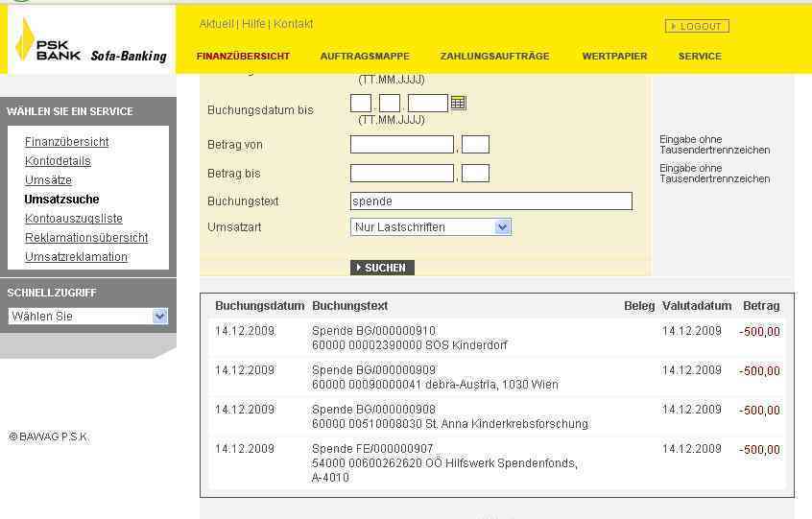Click the Betrag von amount field

(401, 145)
